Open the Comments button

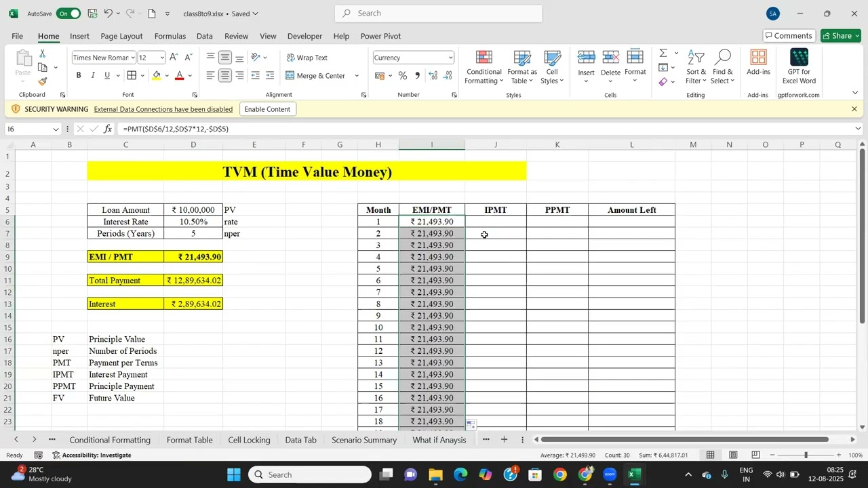point(789,36)
